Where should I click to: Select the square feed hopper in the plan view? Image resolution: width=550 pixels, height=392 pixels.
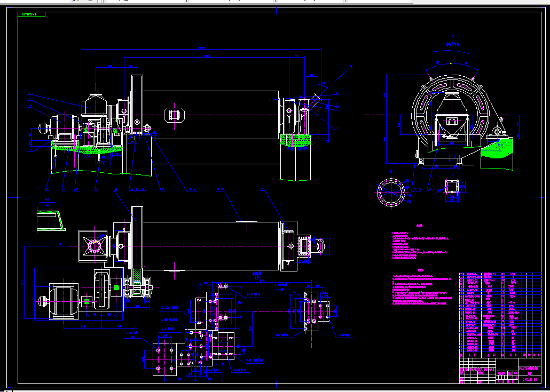pyautogui.click(x=93, y=246)
